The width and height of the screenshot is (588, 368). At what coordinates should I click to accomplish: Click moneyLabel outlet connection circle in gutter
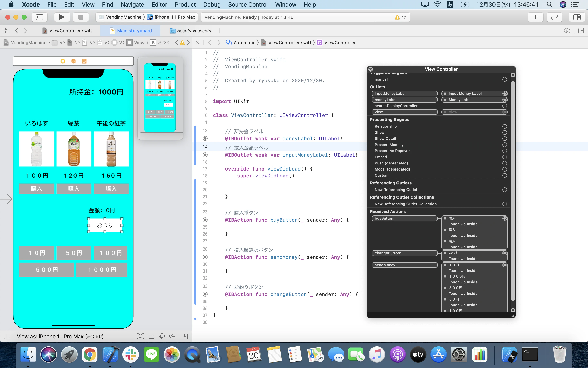click(x=205, y=138)
